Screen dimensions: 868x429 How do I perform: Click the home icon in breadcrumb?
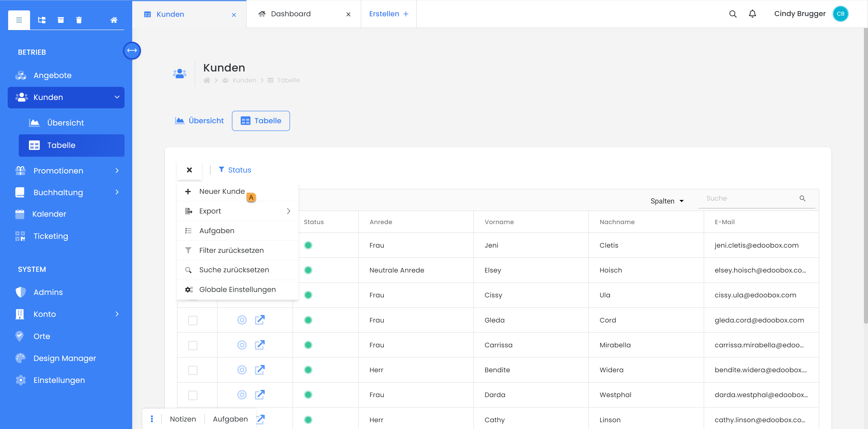click(207, 80)
